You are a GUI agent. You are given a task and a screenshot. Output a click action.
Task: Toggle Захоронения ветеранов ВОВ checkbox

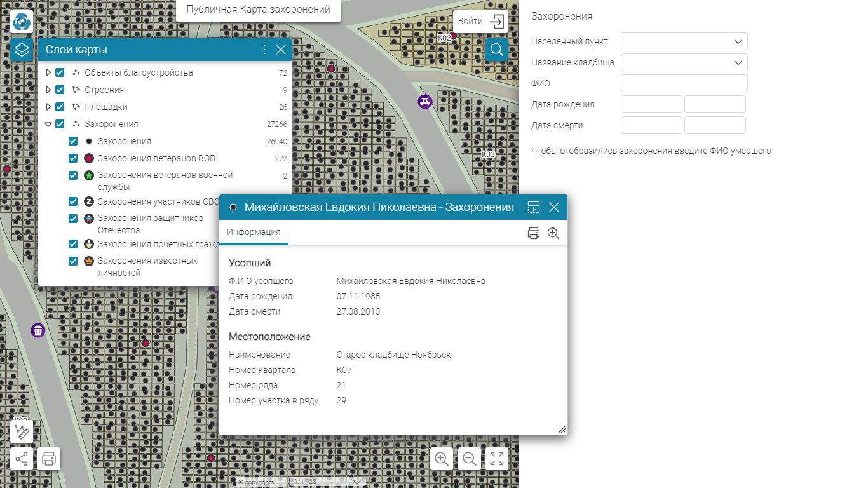pos(73,158)
